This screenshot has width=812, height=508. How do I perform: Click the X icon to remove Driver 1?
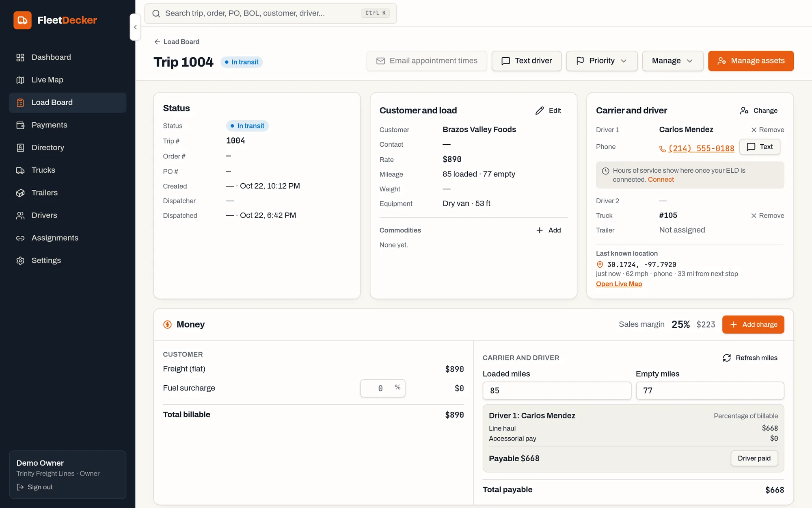(754, 130)
